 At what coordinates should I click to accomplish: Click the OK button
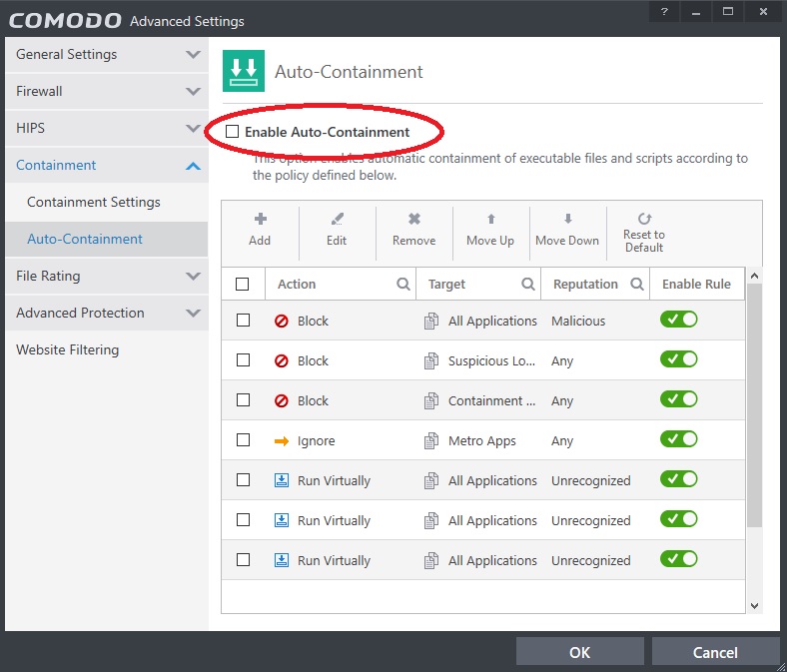(x=579, y=652)
